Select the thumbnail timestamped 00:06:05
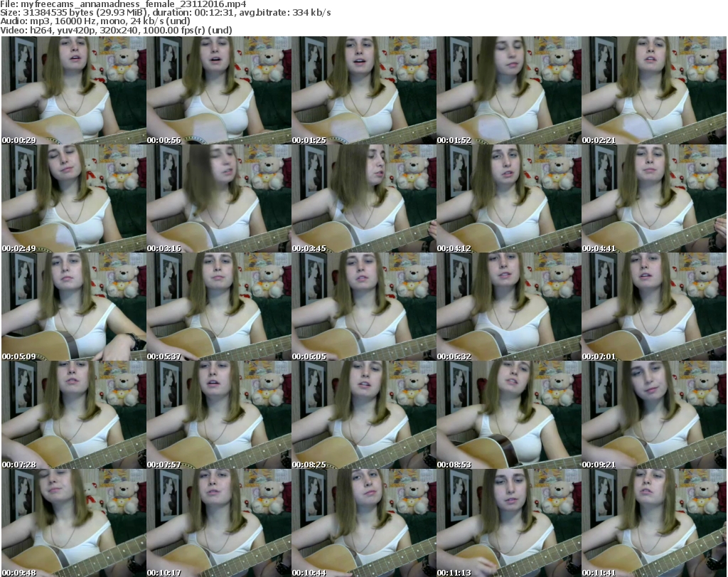 (x=363, y=307)
